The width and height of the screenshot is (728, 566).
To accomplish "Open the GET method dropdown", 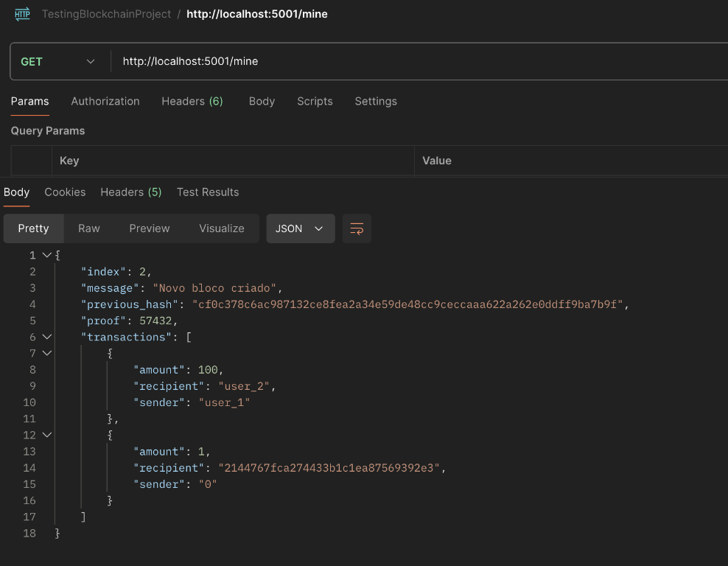I will tap(58, 61).
